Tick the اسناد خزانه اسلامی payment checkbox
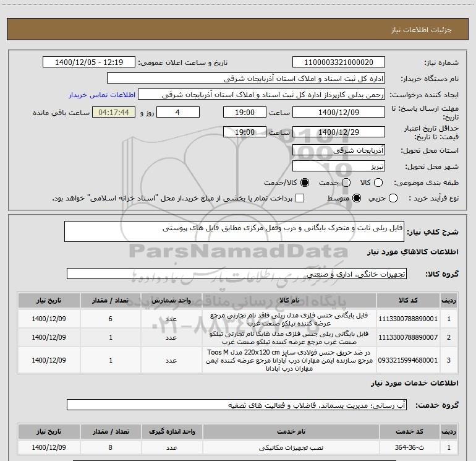 pos(300,199)
